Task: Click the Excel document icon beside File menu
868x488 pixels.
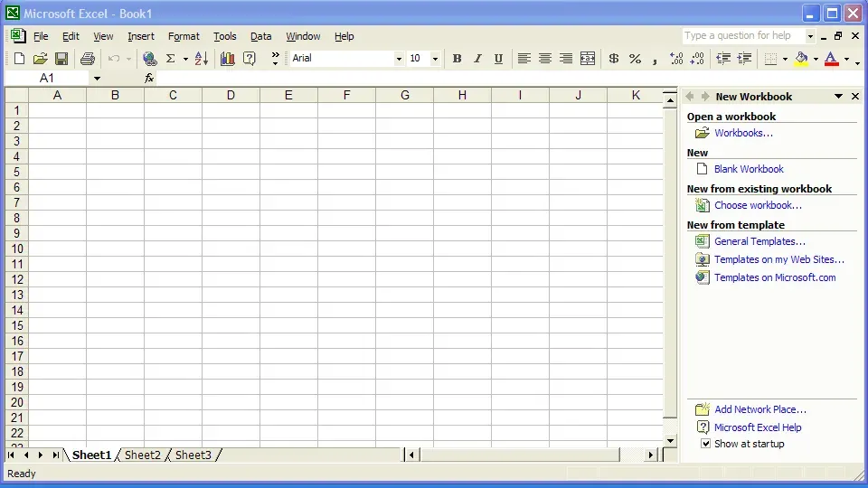Action: [x=17, y=36]
